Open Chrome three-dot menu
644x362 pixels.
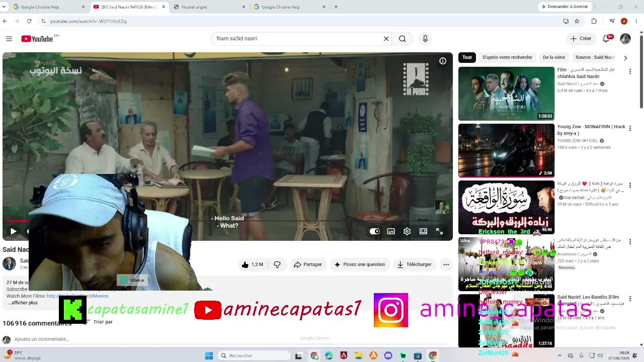click(x=636, y=21)
